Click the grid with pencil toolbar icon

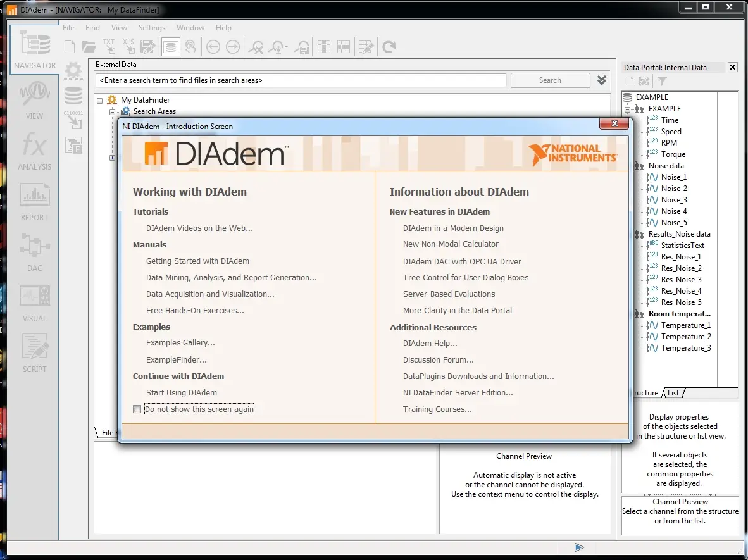click(x=366, y=47)
